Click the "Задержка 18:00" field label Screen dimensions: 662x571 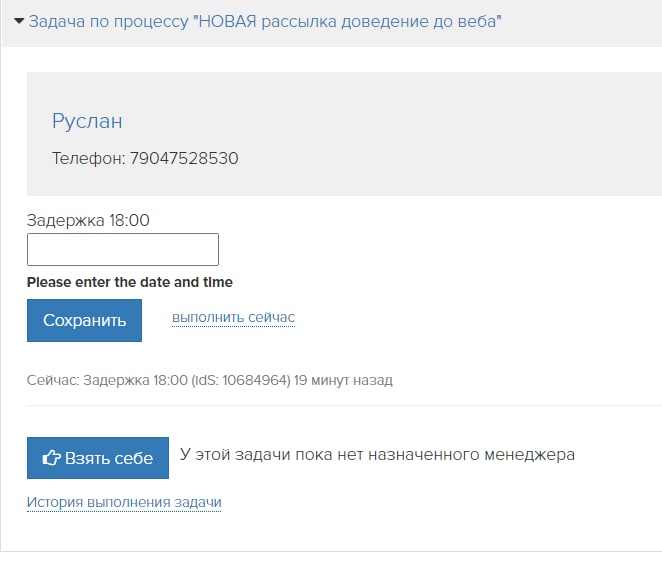(88, 220)
